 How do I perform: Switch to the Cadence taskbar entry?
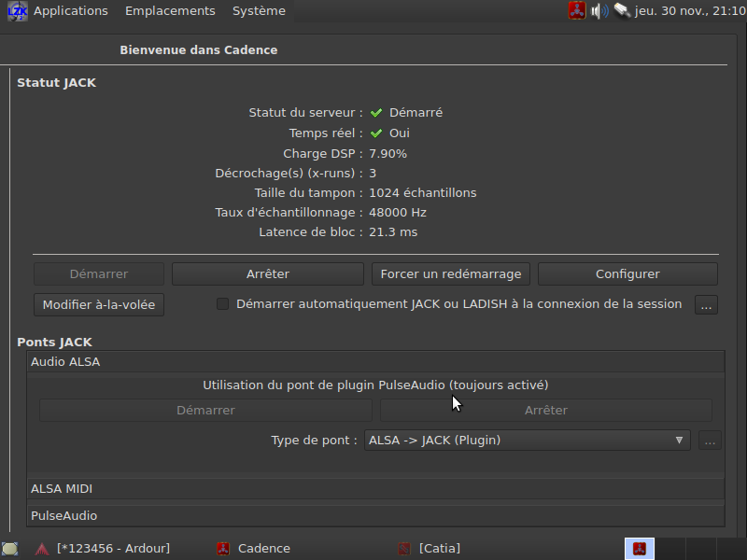pyautogui.click(x=264, y=549)
